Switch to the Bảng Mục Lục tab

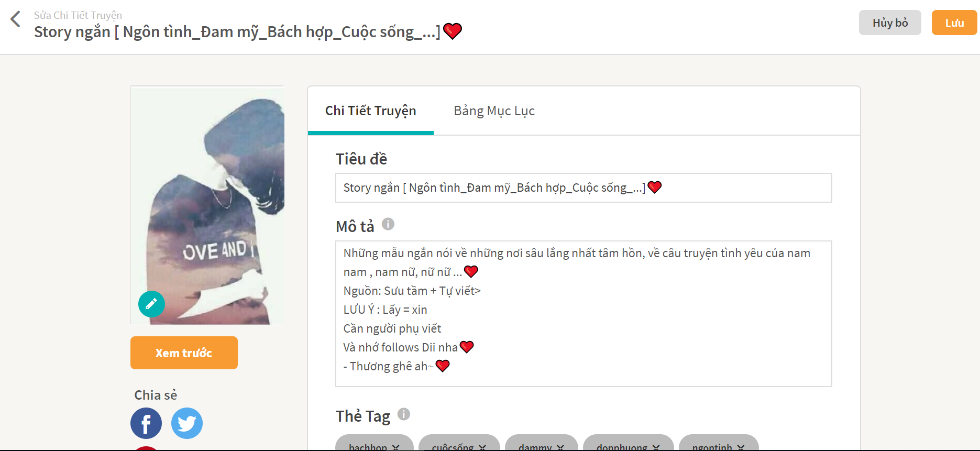pos(494,111)
